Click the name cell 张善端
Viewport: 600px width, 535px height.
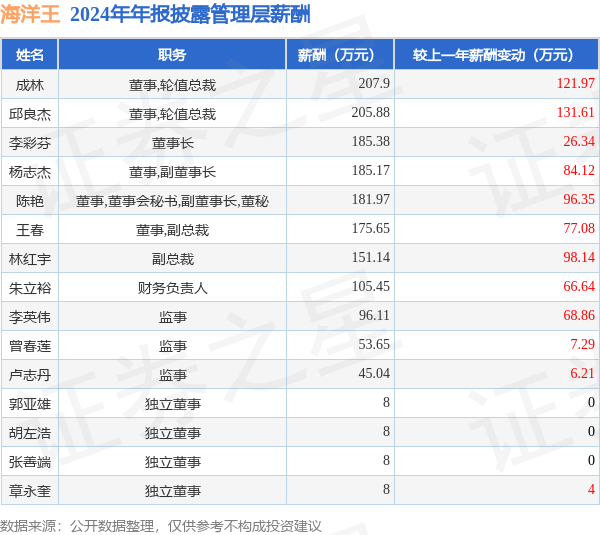tap(30, 462)
